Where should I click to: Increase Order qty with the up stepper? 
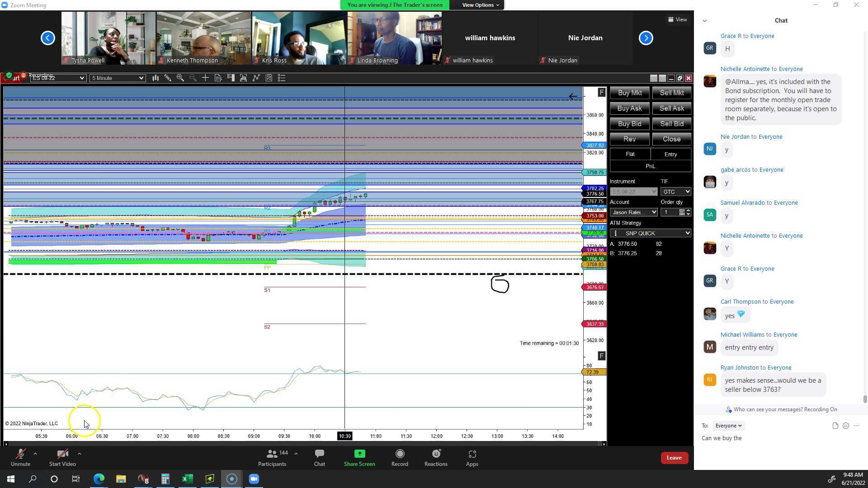coord(689,210)
